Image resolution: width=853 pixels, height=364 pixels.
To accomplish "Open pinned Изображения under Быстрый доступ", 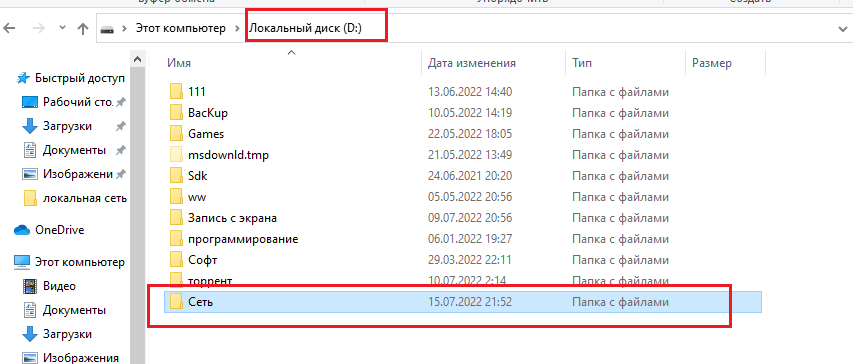I will pos(78,174).
